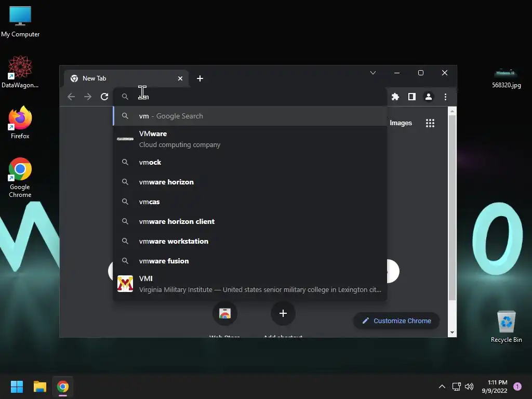Maximize the Chrome window
532x399 pixels.
(x=421, y=73)
